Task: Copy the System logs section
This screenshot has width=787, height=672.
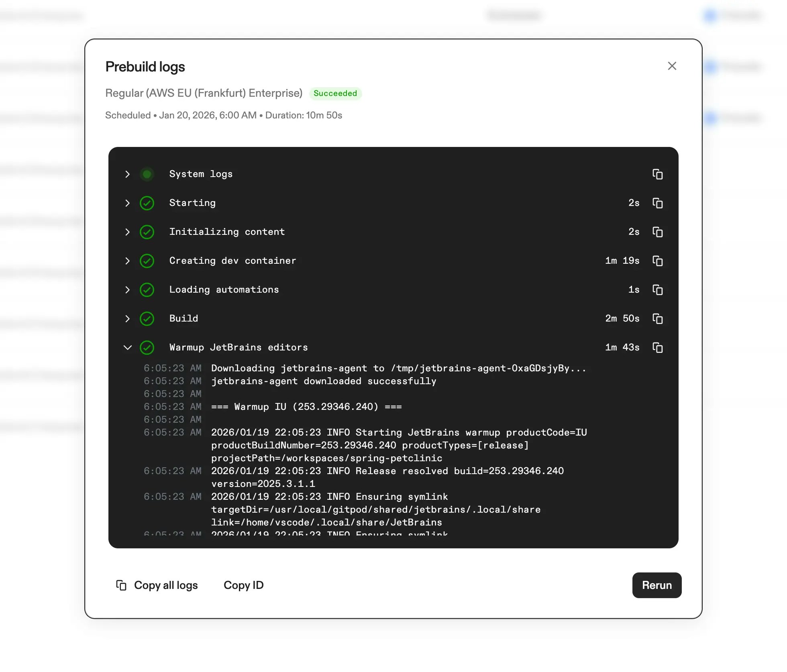Action: click(658, 174)
